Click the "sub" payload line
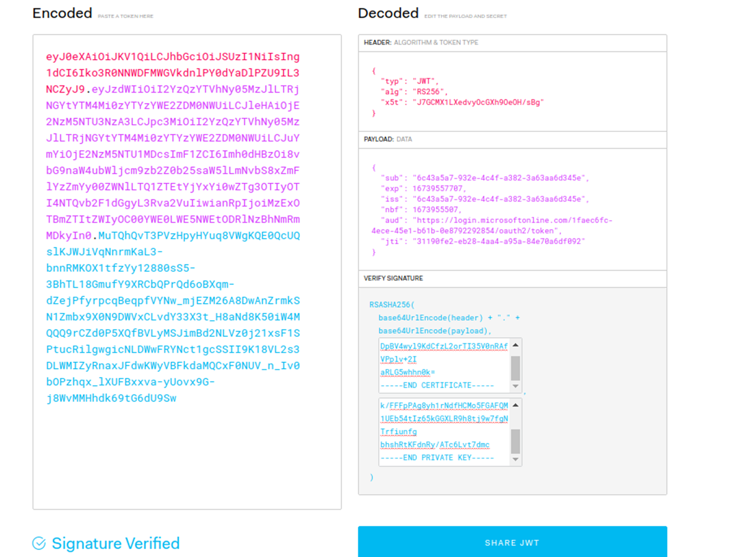This screenshot has width=756, height=557. [x=484, y=178]
